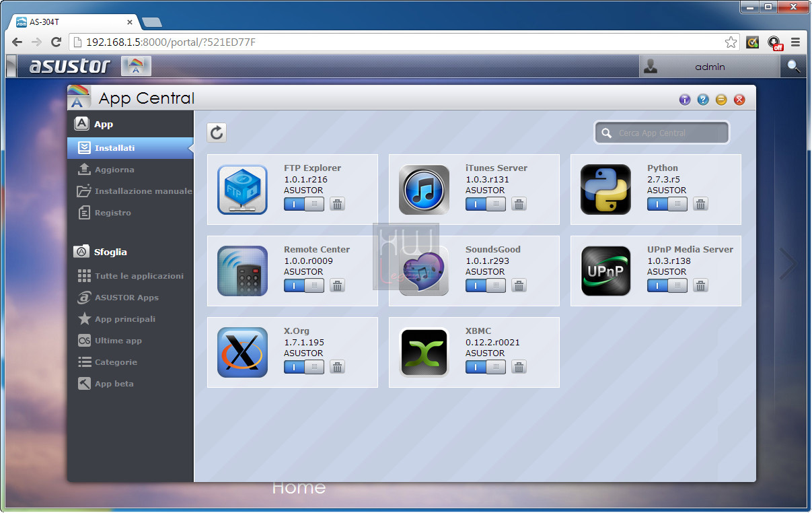
Task: Click the iTunes Server app icon
Action: 424,189
